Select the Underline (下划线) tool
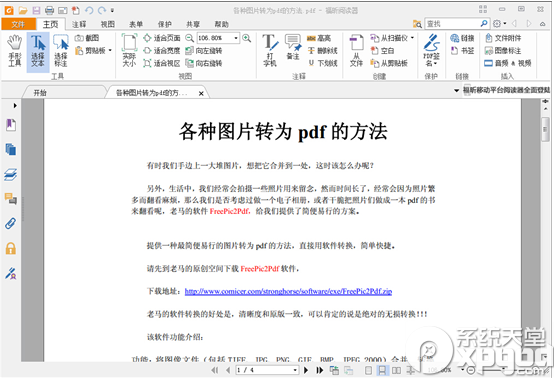Screen dimensions: 554x378 [x=323, y=63]
